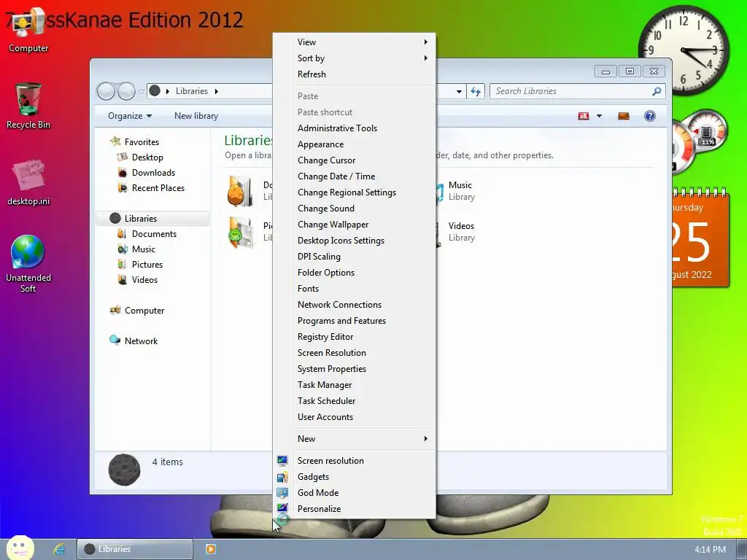Show the preview pane icon
The width and height of the screenshot is (747, 560).
click(624, 116)
